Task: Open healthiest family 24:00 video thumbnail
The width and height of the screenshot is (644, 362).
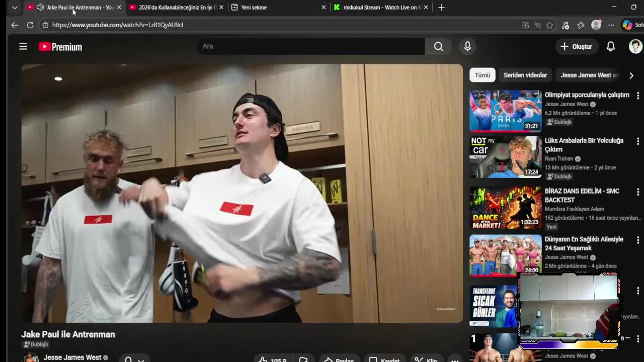Action: [x=505, y=255]
